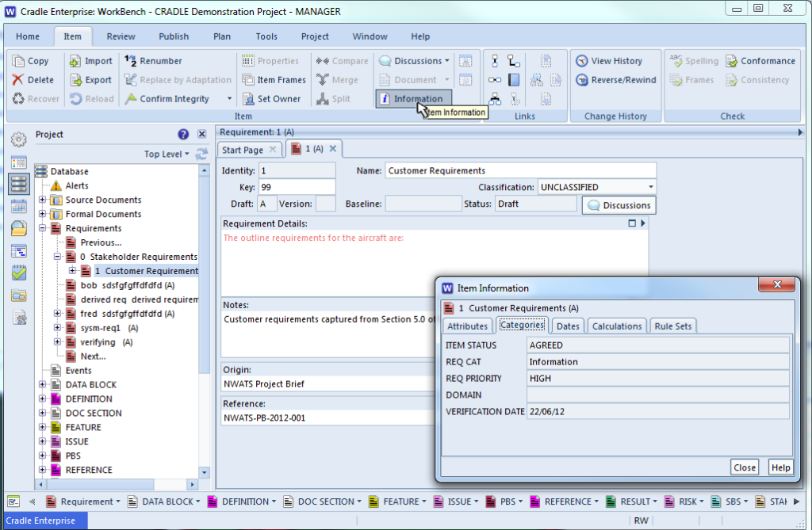Click the Origin field NWATS Project Brief
Screen dimensions: 812x530
(x=328, y=384)
